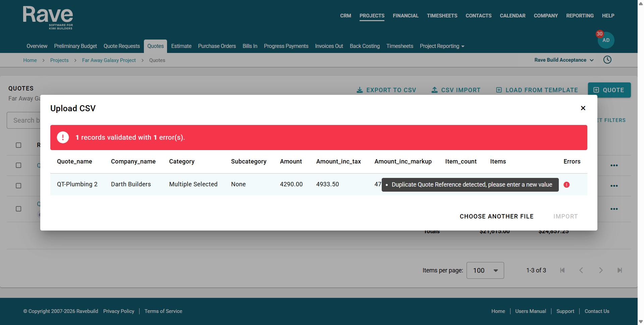Open the Timesheets top menu
Viewport: 644px width, 325px height.
(x=442, y=16)
